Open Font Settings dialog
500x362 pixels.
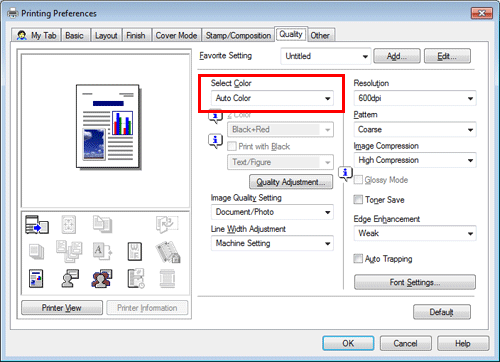point(415,282)
